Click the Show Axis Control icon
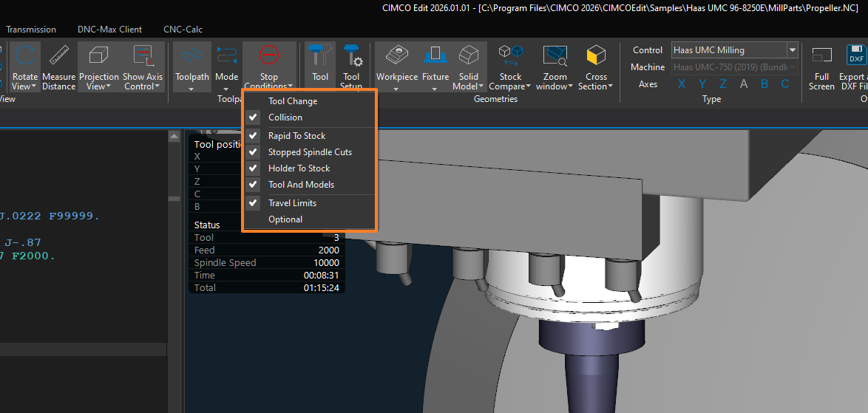Screen dimensions: 868x413 (143, 56)
